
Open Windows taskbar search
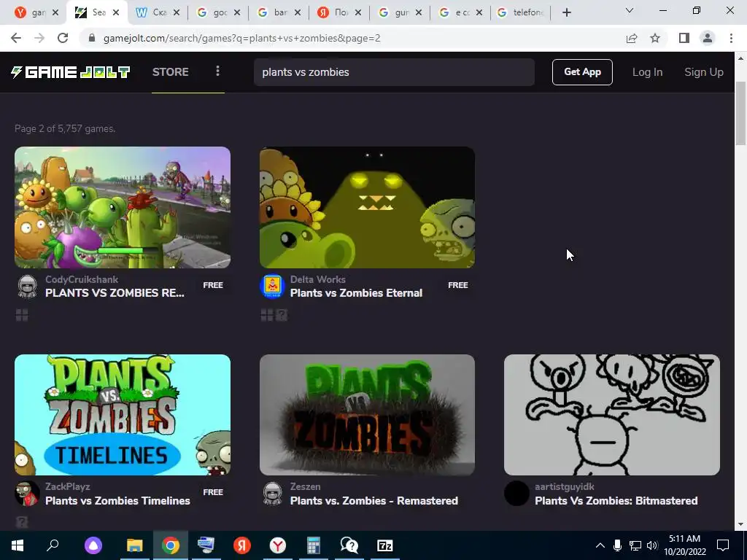[53, 545]
